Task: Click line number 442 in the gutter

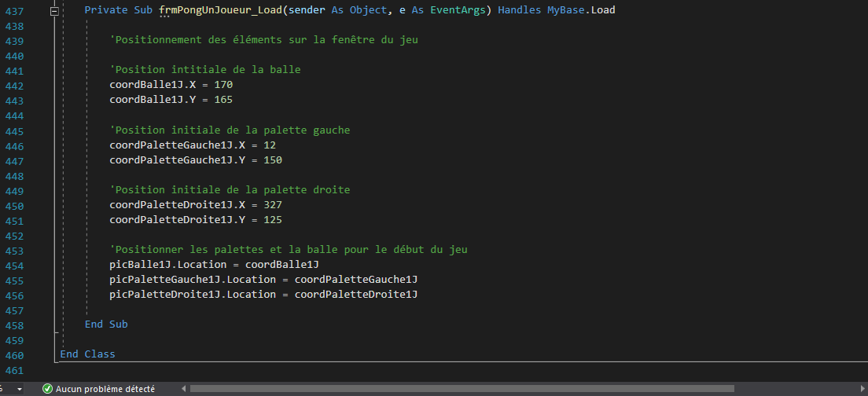Action: (14, 86)
